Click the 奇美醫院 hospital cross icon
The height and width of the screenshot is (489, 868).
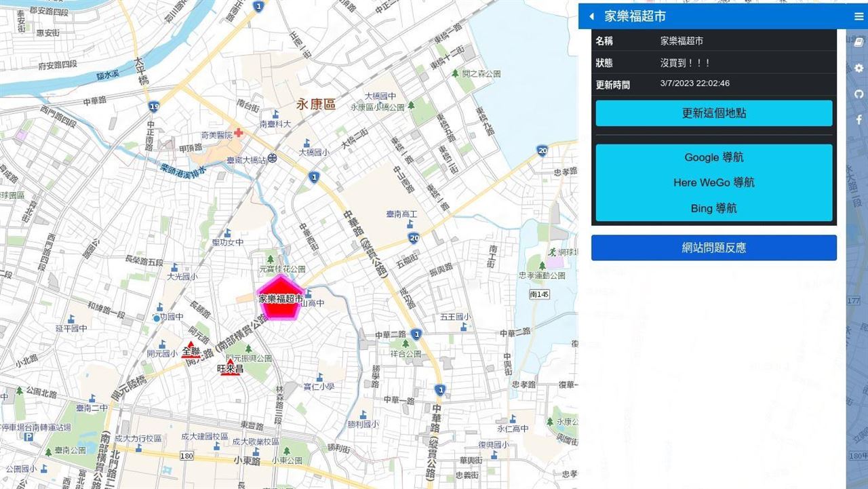coord(239,132)
